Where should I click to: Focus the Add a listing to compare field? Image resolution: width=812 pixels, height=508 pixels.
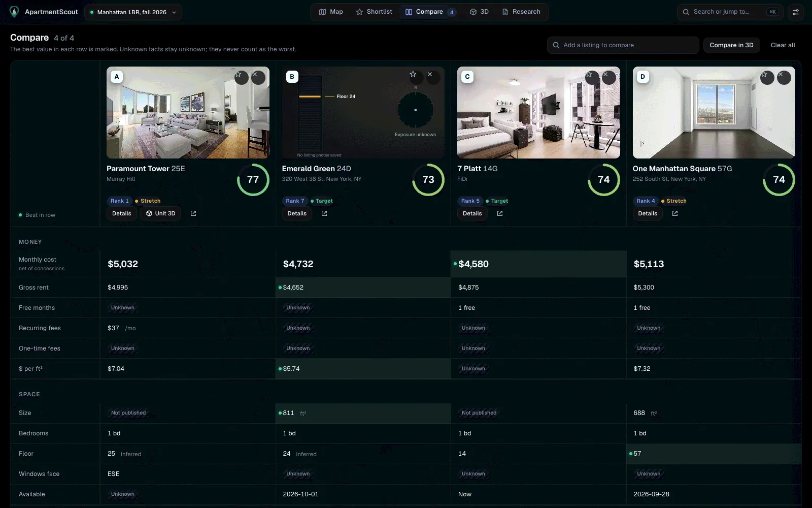623,45
